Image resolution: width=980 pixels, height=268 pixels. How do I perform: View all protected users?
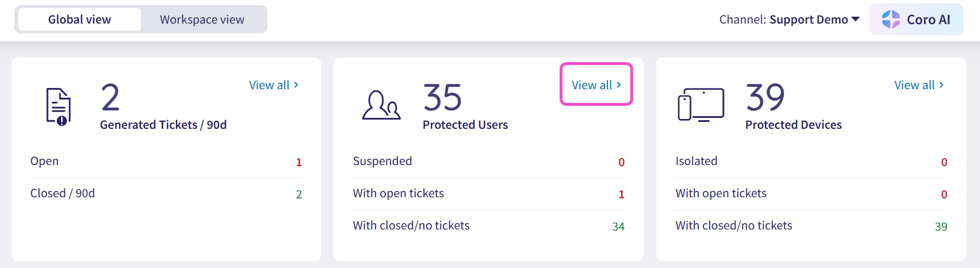pyautogui.click(x=596, y=85)
